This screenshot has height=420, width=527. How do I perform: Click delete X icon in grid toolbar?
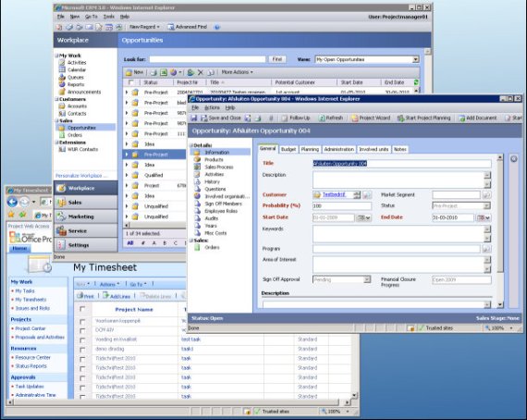click(201, 72)
